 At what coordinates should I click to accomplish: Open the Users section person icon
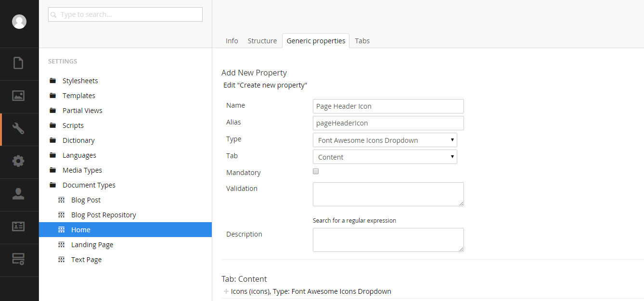click(18, 194)
